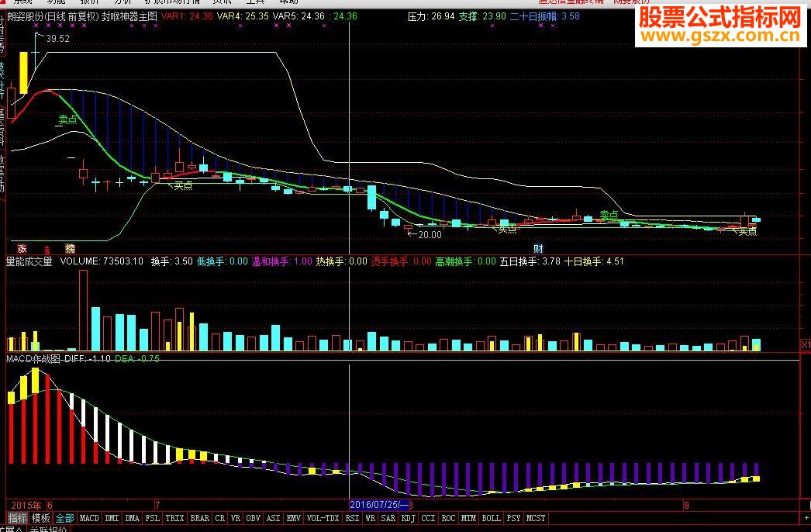Click the 低换手: 0.00 value

pyautogui.click(x=223, y=261)
